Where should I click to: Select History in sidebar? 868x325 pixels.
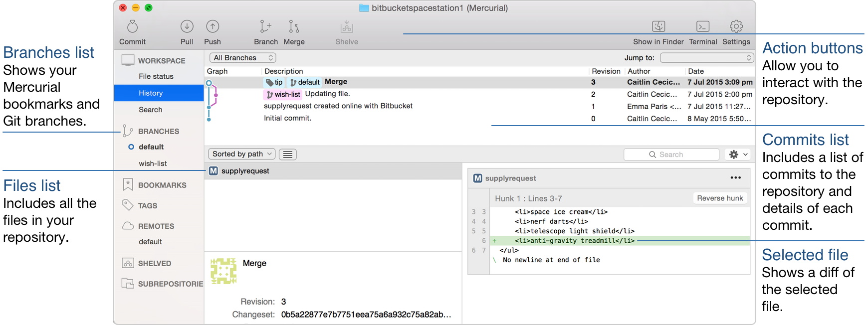[159, 93]
